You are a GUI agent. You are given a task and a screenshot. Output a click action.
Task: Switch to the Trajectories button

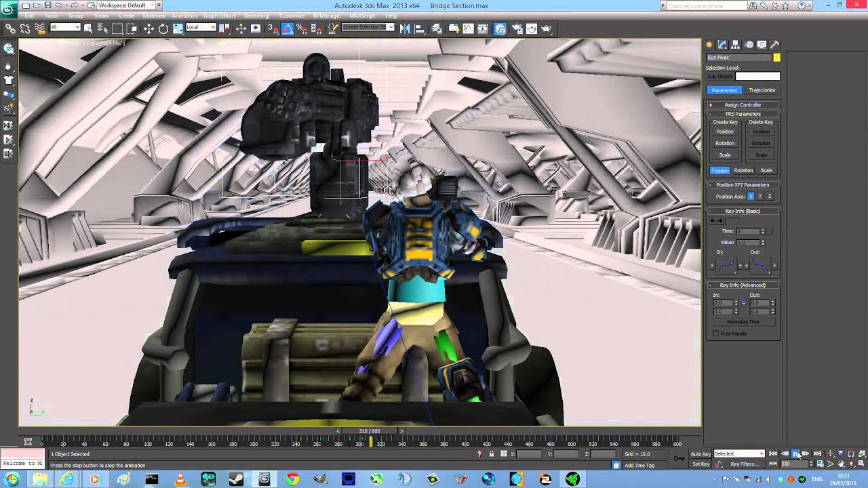[762, 90]
